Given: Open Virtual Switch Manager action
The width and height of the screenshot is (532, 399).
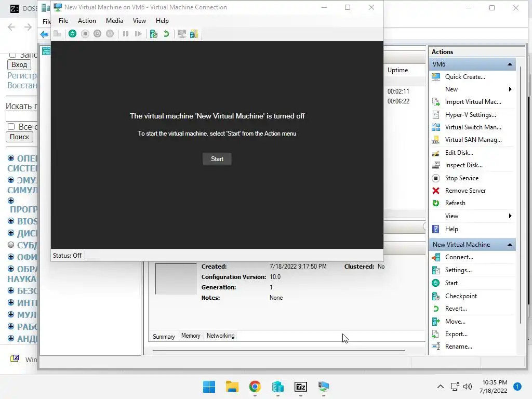Looking at the screenshot, I should tap(472, 127).
